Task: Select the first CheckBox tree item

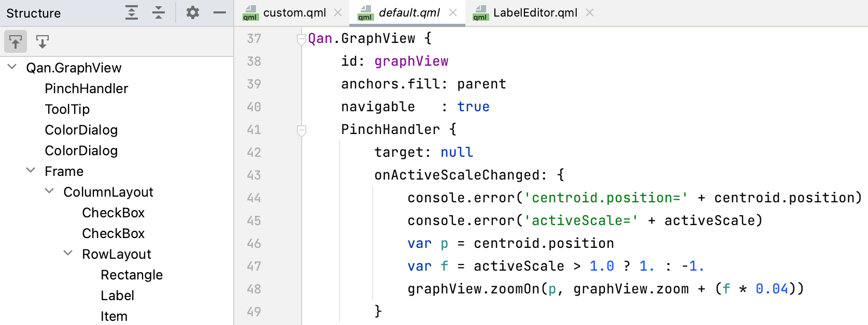Action: coord(113,213)
